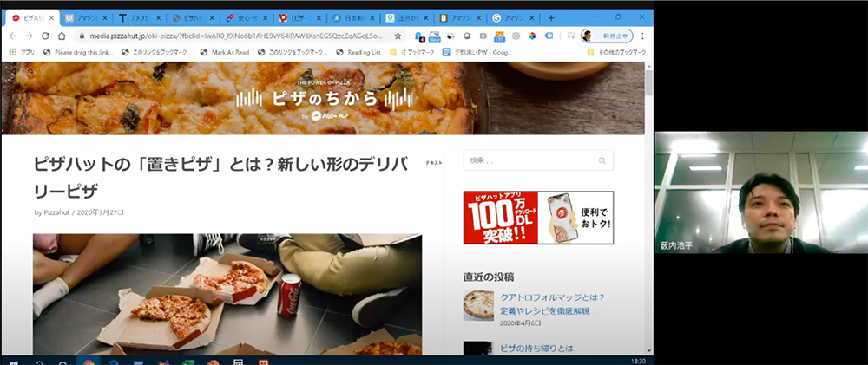Click the article photo of pizza boxes
The height and width of the screenshot is (365, 868).
(x=227, y=294)
